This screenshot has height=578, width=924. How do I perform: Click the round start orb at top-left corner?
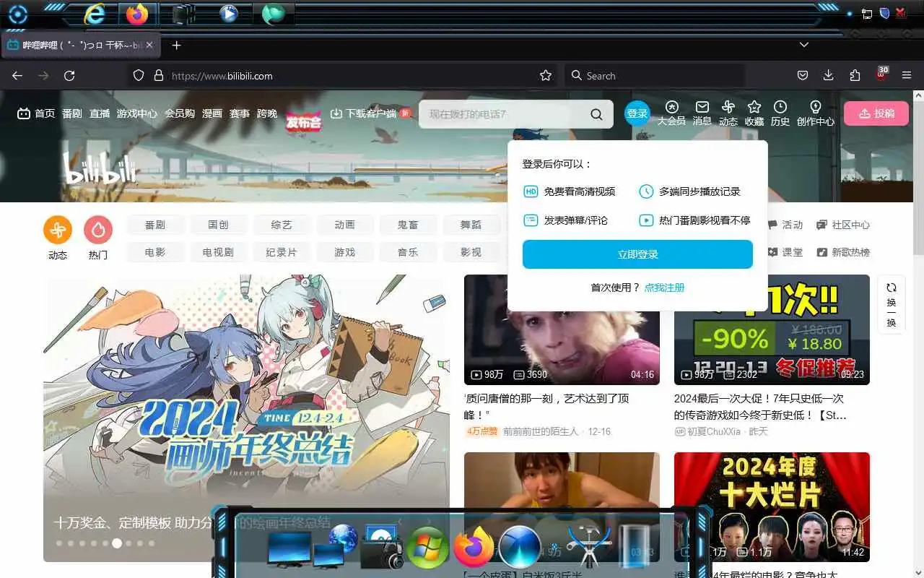tap(17, 14)
